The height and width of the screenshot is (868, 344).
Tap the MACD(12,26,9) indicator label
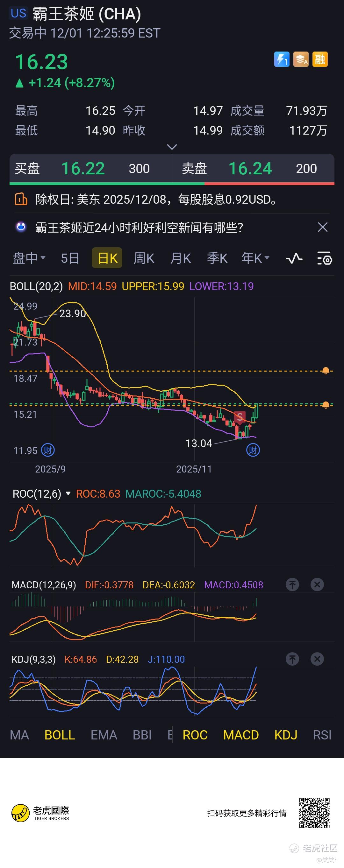coord(44,584)
